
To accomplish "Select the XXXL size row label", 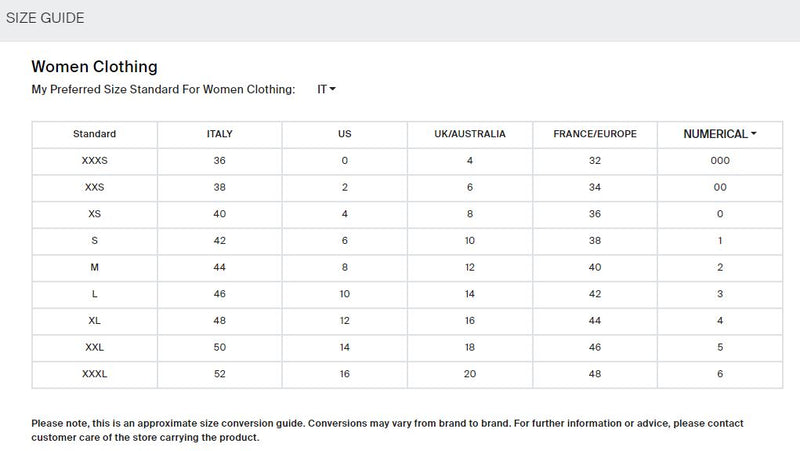I will (95, 375).
